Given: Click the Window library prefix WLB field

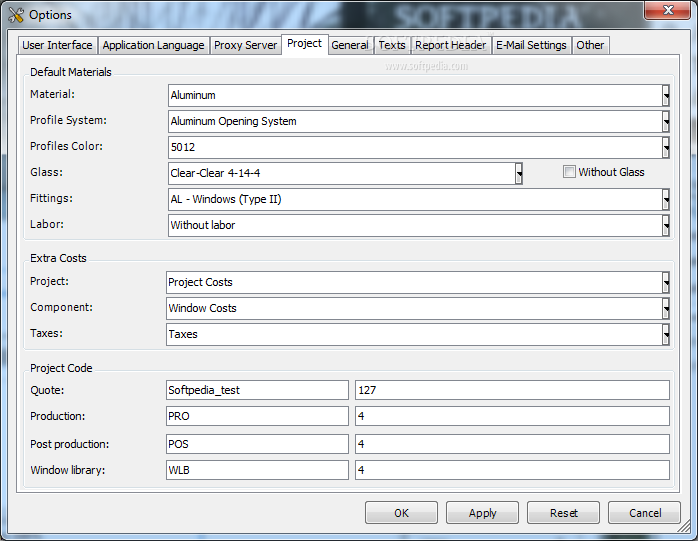Looking at the screenshot, I should 257,470.
